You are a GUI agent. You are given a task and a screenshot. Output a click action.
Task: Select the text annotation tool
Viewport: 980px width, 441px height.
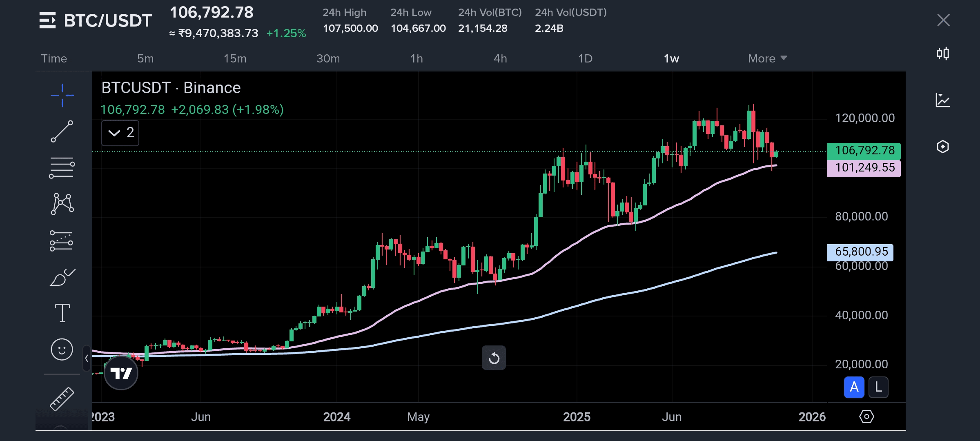click(x=62, y=313)
